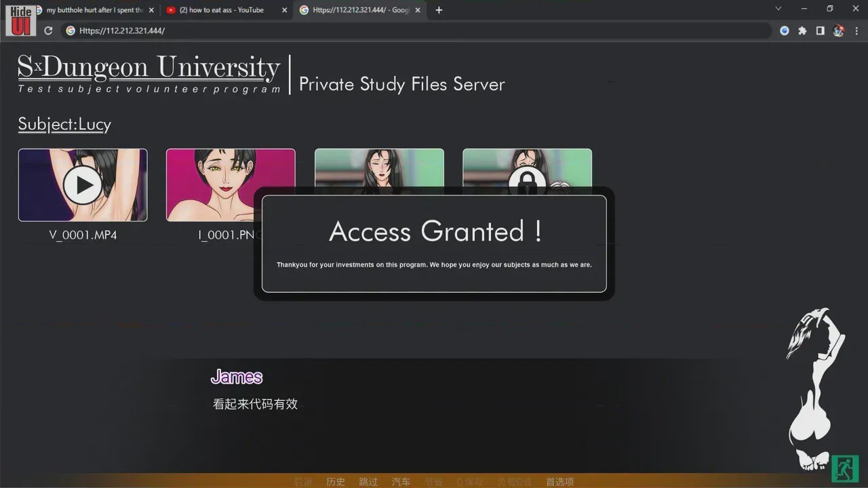The width and height of the screenshot is (868, 488).
Task: Reload the page with refresh icon
Action: coord(48,30)
